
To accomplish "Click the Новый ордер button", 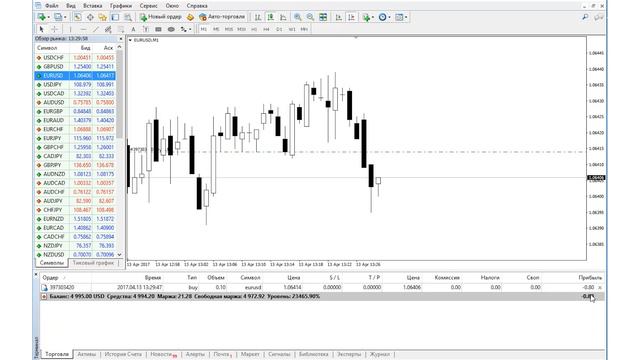I will tap(160, 17).
